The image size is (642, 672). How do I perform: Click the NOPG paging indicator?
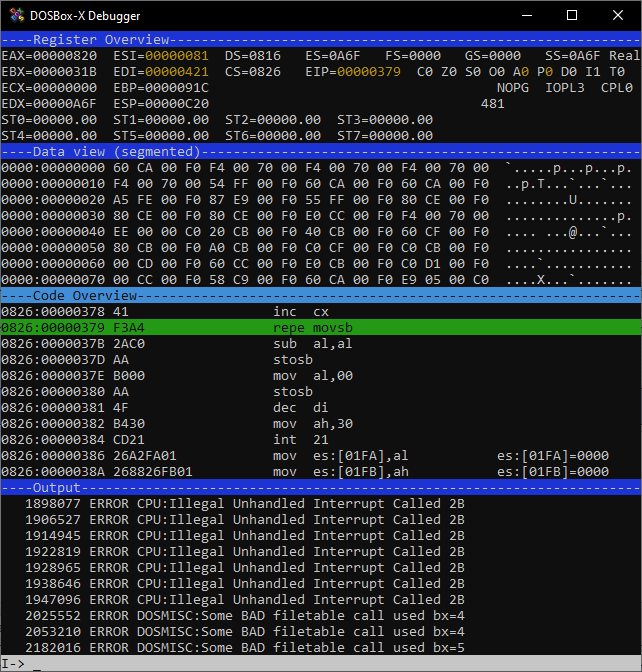(x=513, y=88)
